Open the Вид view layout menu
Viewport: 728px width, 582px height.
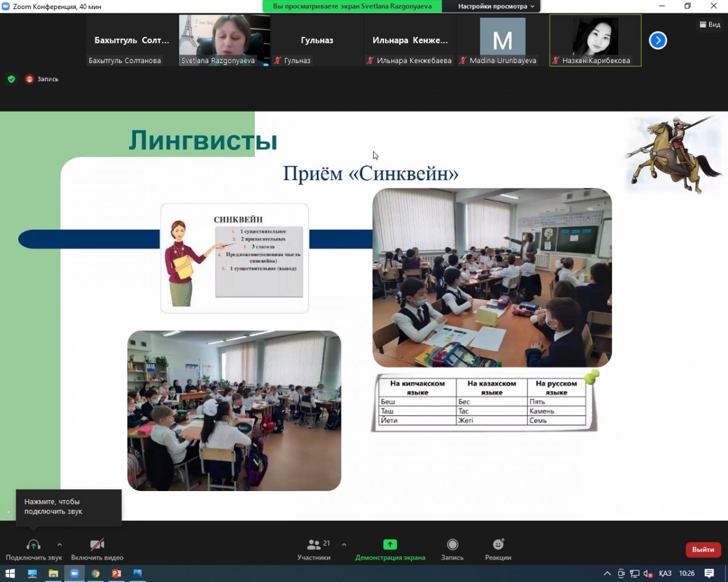click(709, 24)
